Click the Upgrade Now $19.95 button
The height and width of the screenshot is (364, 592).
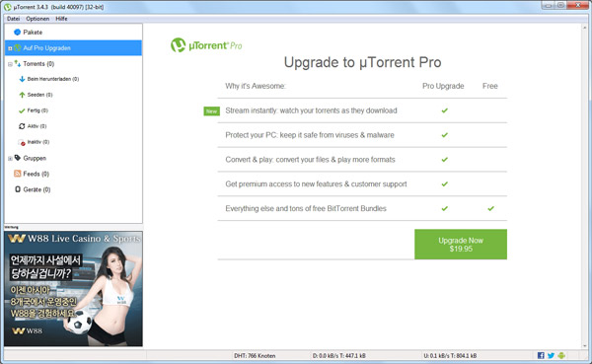pos(461,245)
